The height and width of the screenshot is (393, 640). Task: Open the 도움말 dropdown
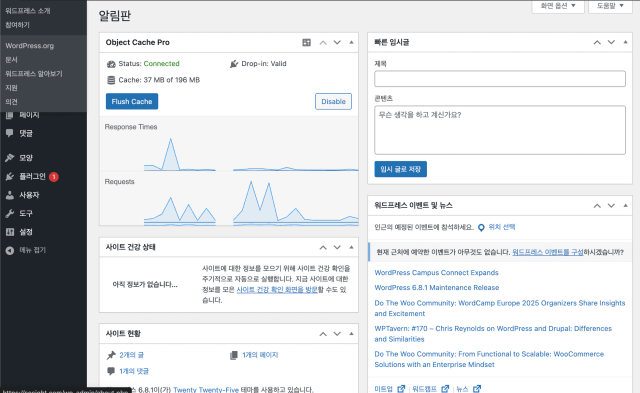[x=610, y=6]
